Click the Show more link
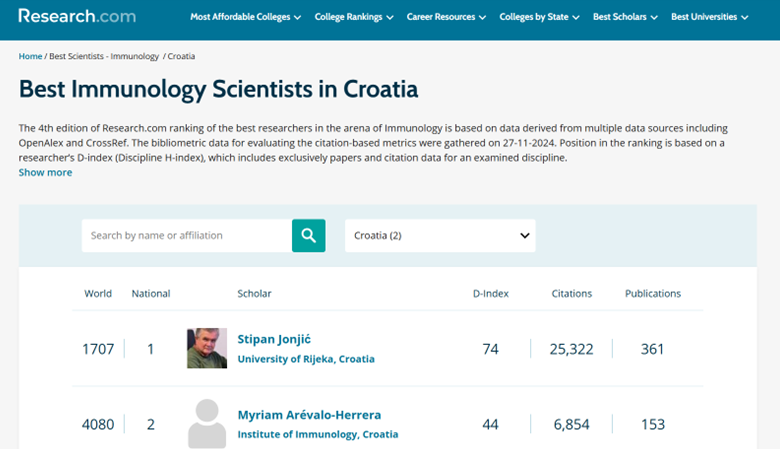The width and height of the screenshot is (780, 449). (45, 173)
